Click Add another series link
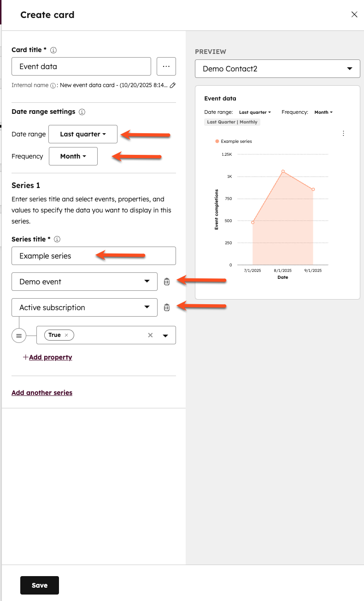This screenshot has height=601, width=364. click(x=42, y=393)
